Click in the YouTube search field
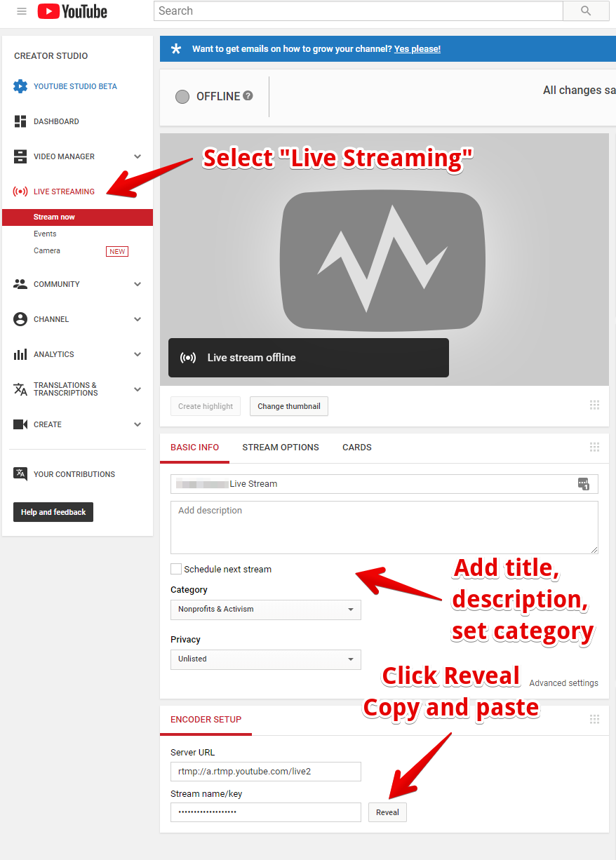 [x=359, y=11]
